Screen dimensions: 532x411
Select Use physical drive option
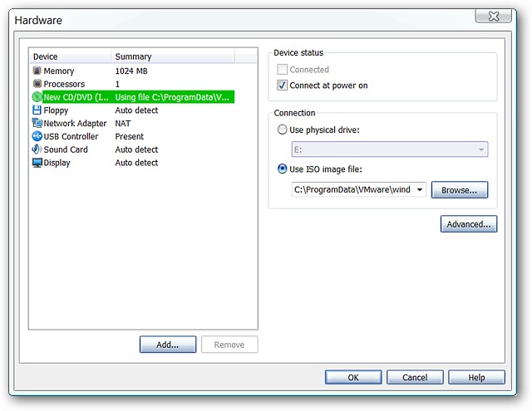282,130
